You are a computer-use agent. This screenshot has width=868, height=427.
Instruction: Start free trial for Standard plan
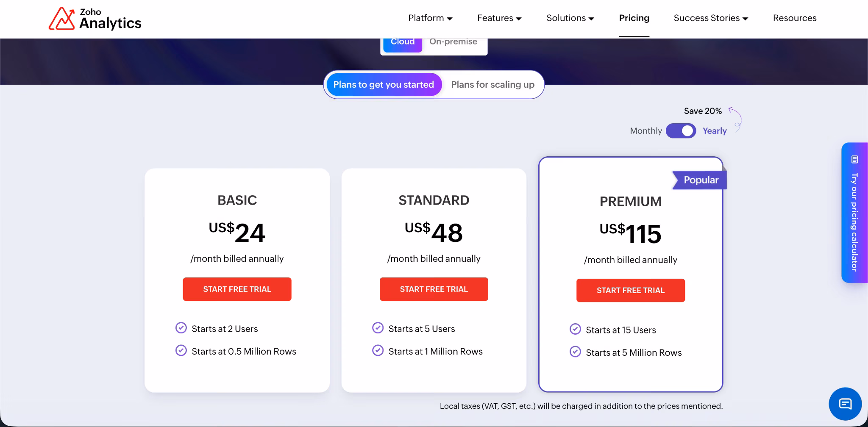pos(434,289)
